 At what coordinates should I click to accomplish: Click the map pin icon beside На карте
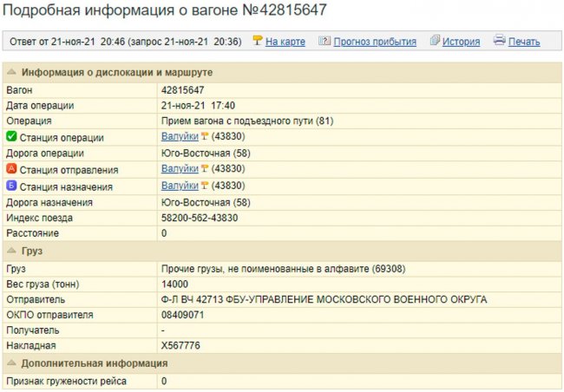[257, 41]
